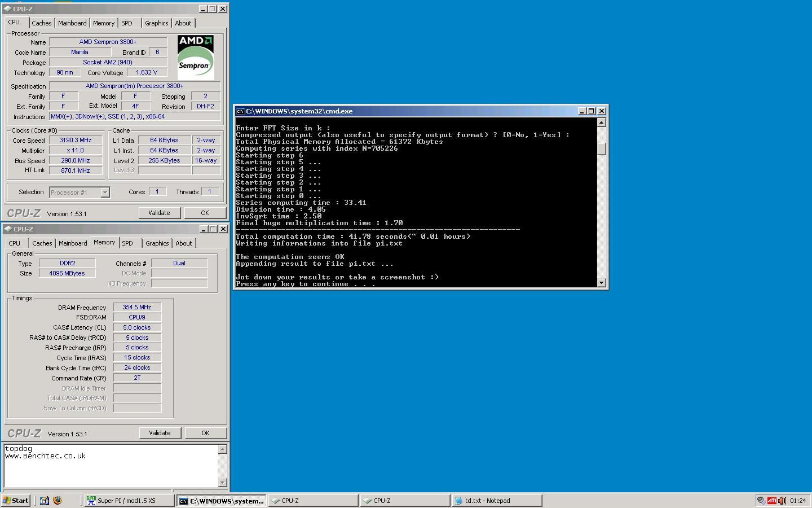Image resolution: width=812 pixels, height=508 pixels.
Task: Click the '870.1 MHz' HT Link value
Action: click(x=76, y=170)
